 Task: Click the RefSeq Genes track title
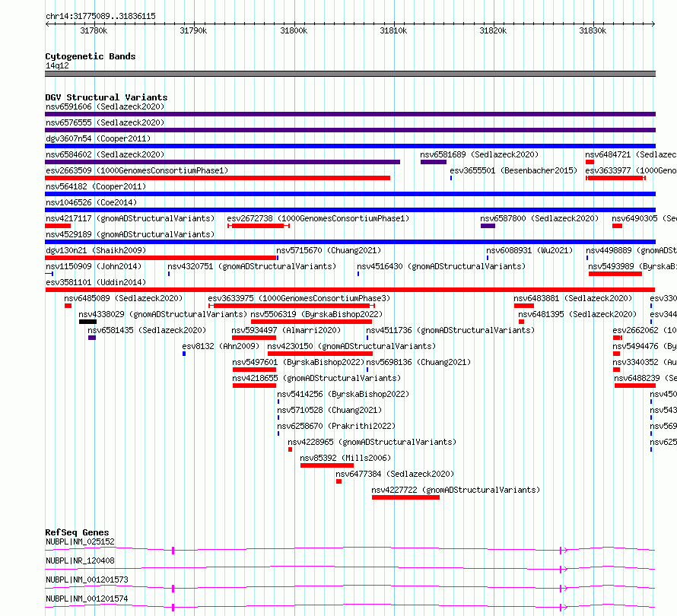[x=77, y=532]
